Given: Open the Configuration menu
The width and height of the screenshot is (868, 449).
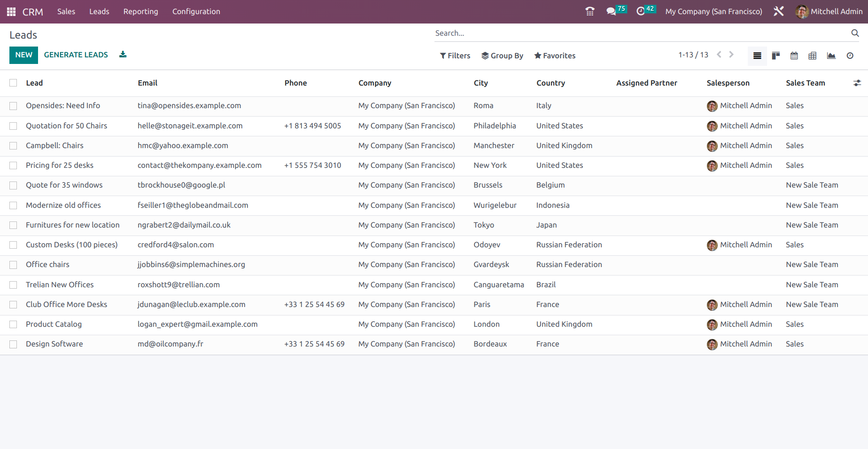Looking at the screenshot, I should [196, 11].
